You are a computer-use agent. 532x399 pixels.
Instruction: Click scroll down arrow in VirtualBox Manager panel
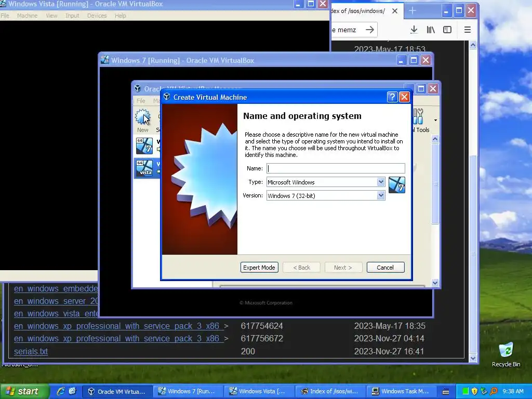pos(435,283)
